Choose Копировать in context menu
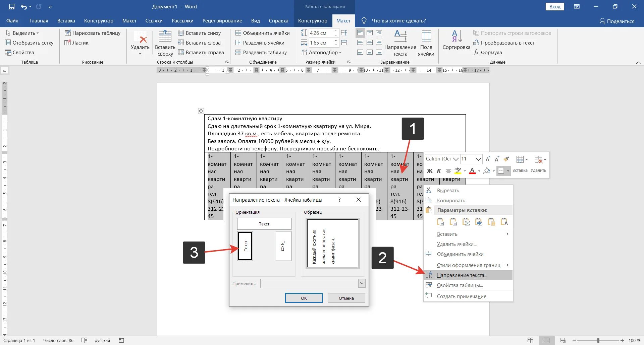Viewport: 644px width, 345px height. pos(468,200)
